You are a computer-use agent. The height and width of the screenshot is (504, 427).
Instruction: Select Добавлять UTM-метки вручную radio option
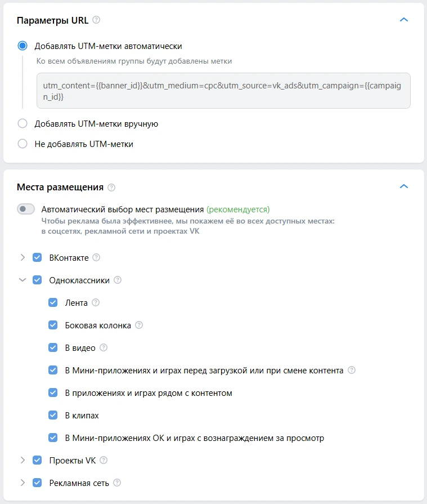click(x=23, y=124)
